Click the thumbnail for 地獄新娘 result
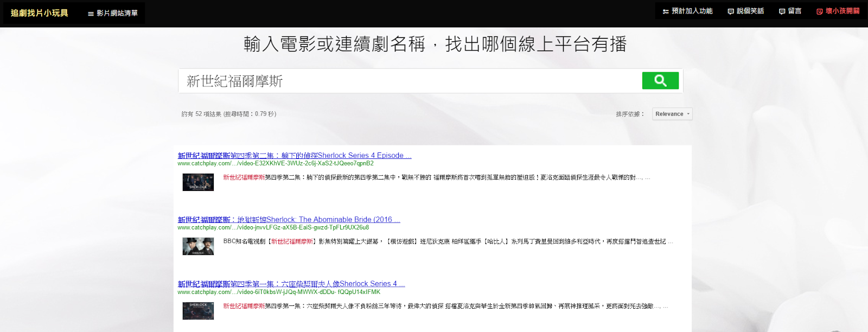The height and width of the screenshot is (332, 868). coord(198,246)
